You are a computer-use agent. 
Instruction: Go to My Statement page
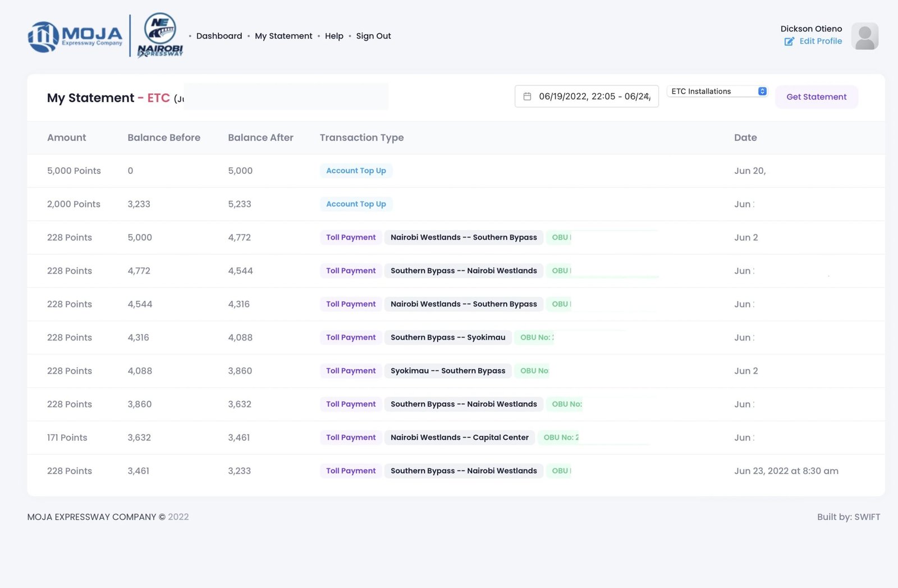283,36
